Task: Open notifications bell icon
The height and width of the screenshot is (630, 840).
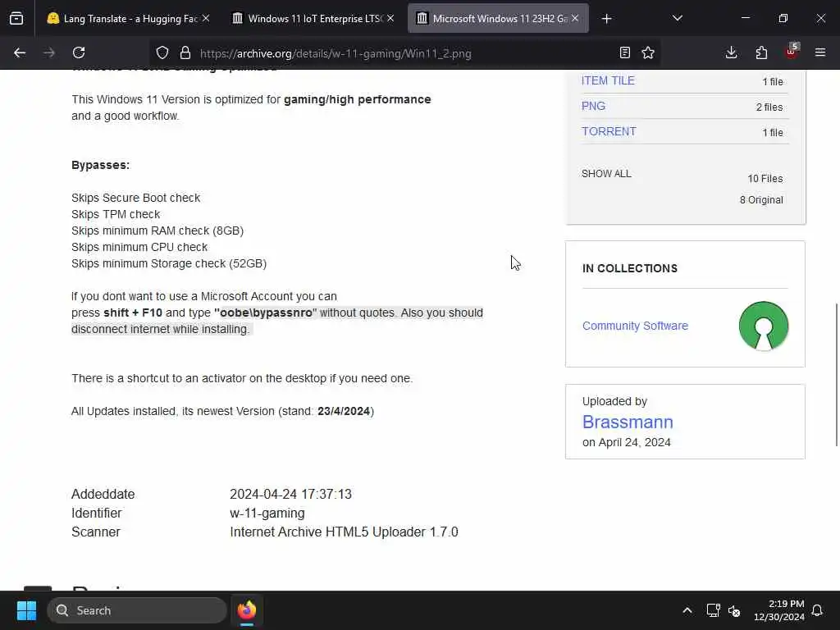Action: point(818,610)
